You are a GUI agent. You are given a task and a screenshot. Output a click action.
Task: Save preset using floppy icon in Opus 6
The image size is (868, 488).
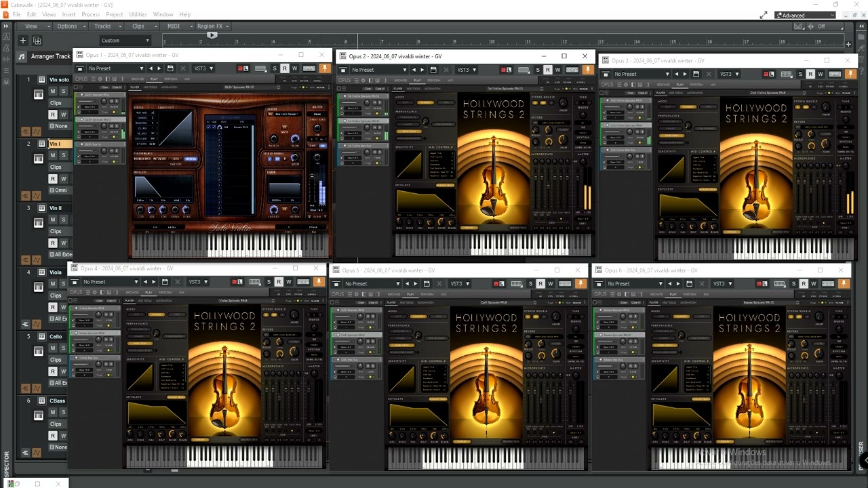[x=689, y=284]
